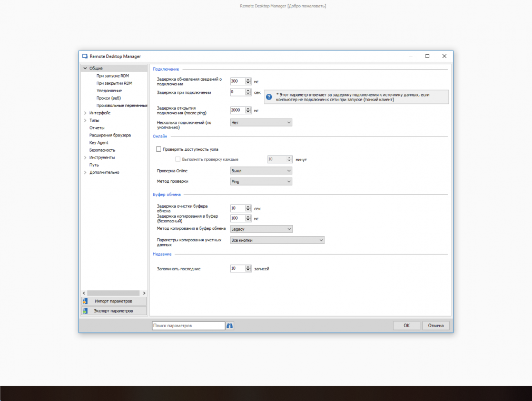Viewport: 532px width, 401px height.
Task: Open the Метод проверки Ping dropdown
Action: point(261,182)
